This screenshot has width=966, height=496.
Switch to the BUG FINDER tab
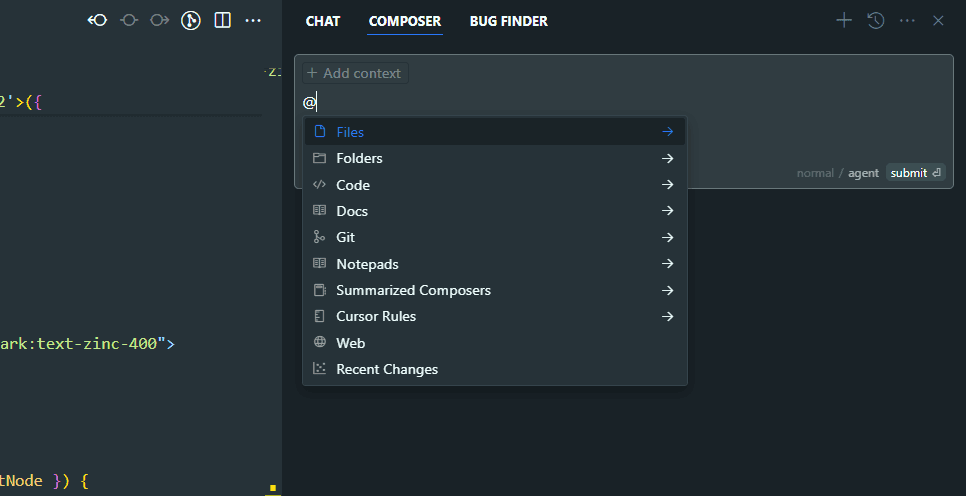(508, 21)
